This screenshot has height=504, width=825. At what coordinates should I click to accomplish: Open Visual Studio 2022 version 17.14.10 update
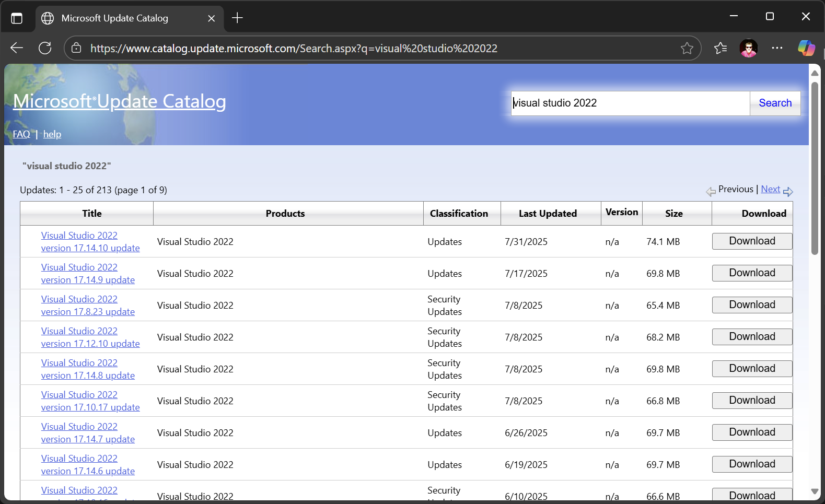(x=90, y=242)
